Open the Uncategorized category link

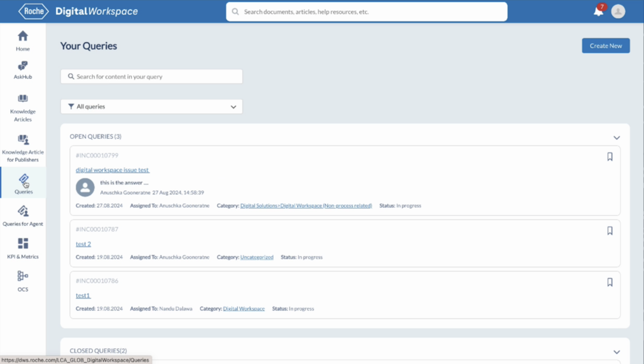coord(257,257)
